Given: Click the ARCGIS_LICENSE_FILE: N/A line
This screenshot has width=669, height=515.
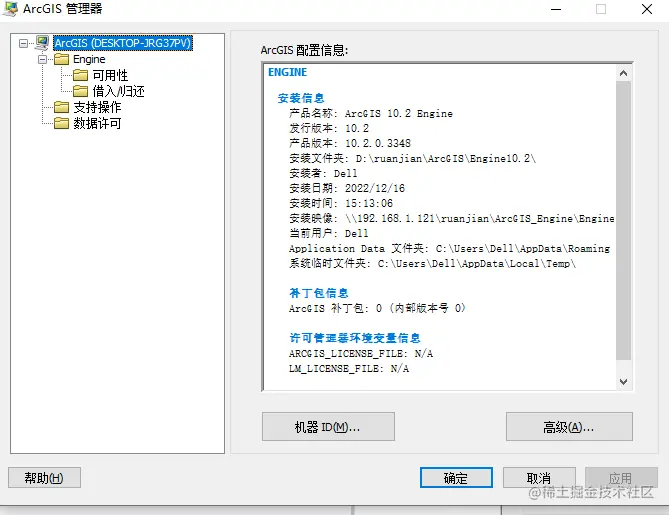Looking at the screenshot, I should point(361,354).
